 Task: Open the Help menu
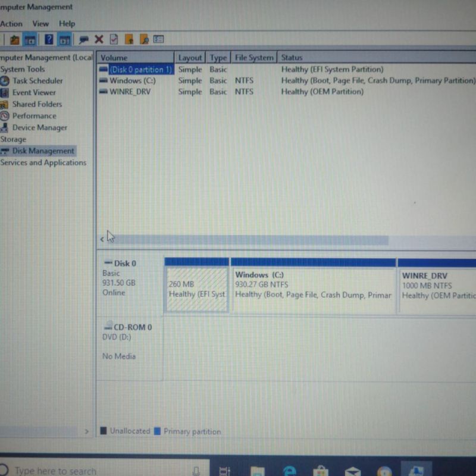67,24
